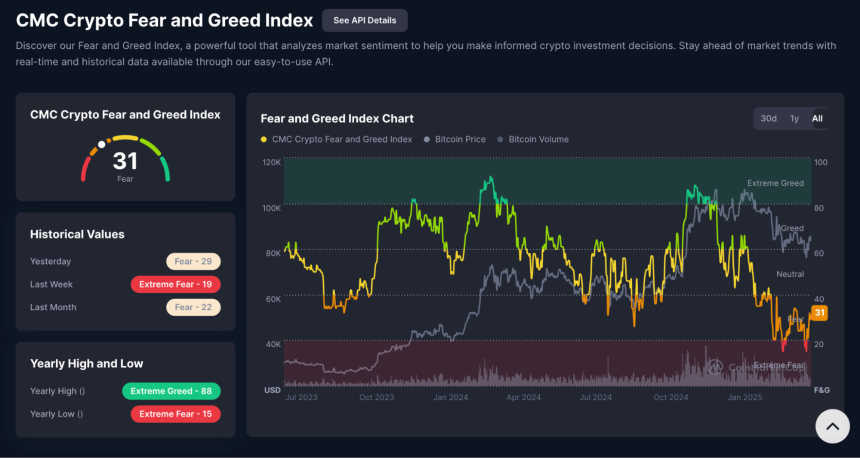Toggle Bitcoin Volume legend series
Viewport: 860px width, 458px height.
pyautogui.click(x=533, y=139)
